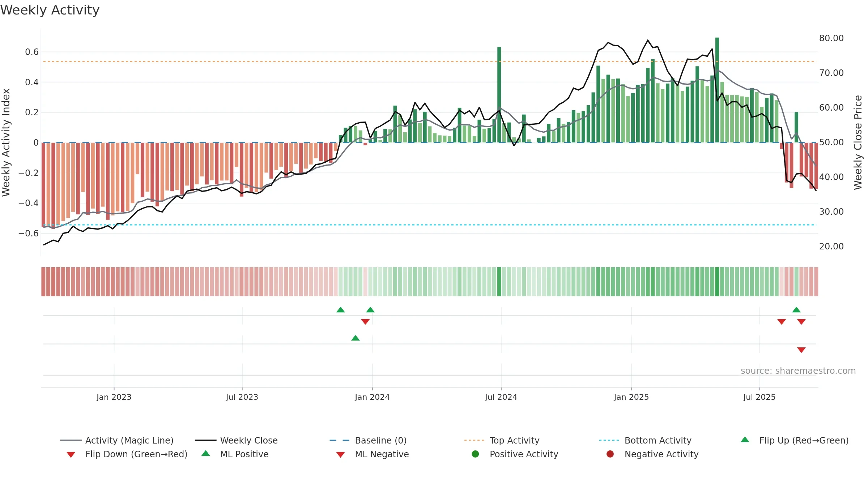Click the Jul 2024 axis label
The height and width of the screenshot is (488, 868).
(501, 397)
